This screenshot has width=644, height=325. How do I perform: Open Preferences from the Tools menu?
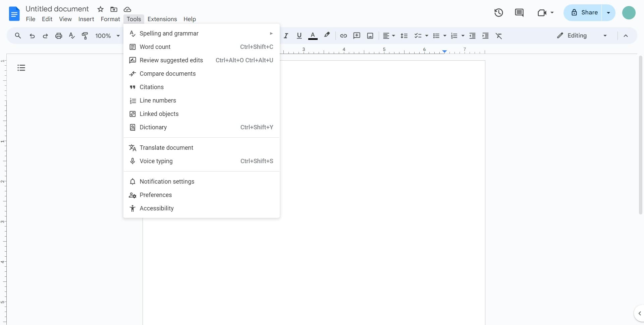click(155, 195)
